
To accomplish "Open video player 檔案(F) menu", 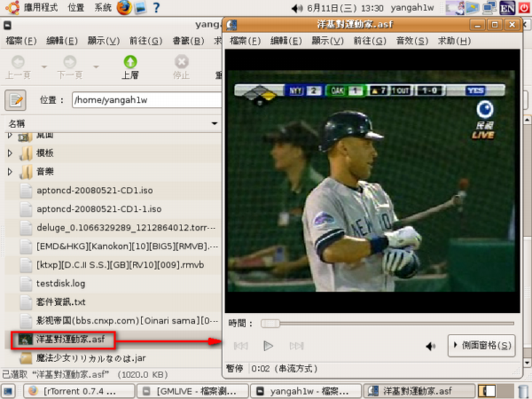I will [245, 41].
